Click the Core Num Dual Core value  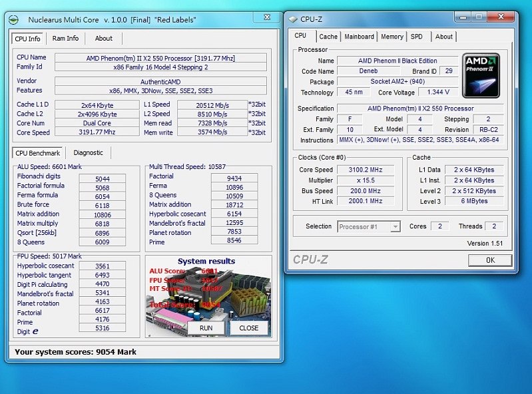point(97,123)
